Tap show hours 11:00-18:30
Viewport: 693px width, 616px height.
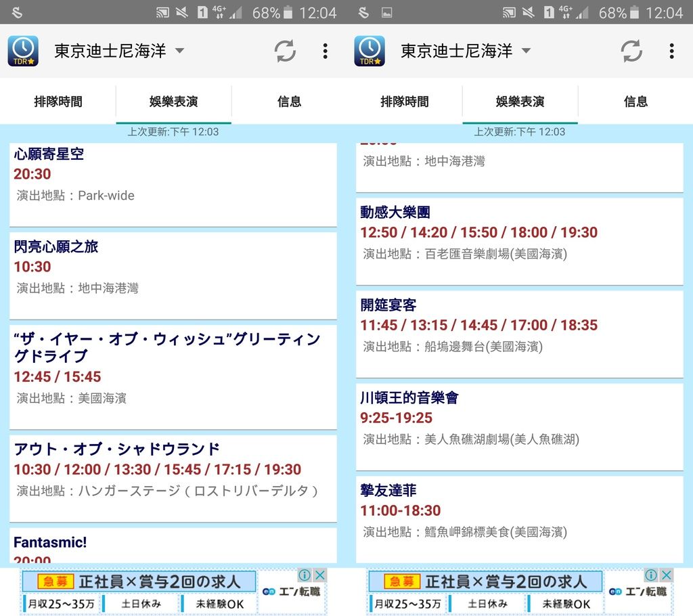click(401, 511)
